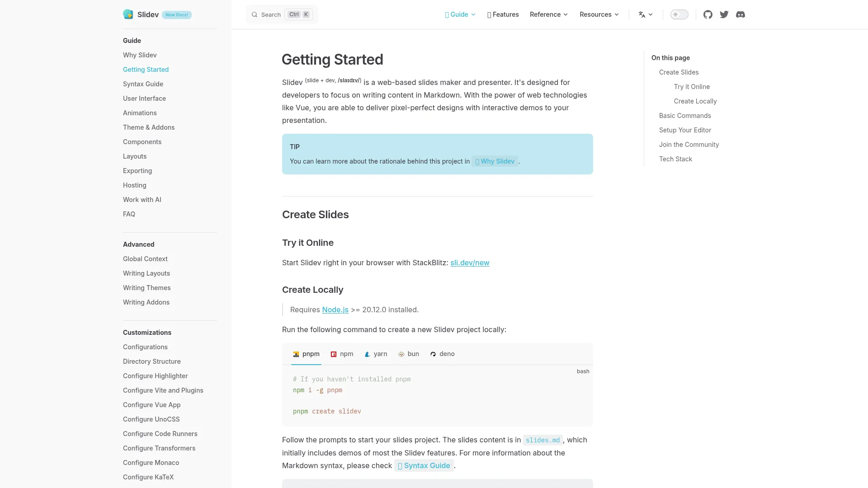
Task: Select the pnpm package manager tab
Action: (306, 354)
